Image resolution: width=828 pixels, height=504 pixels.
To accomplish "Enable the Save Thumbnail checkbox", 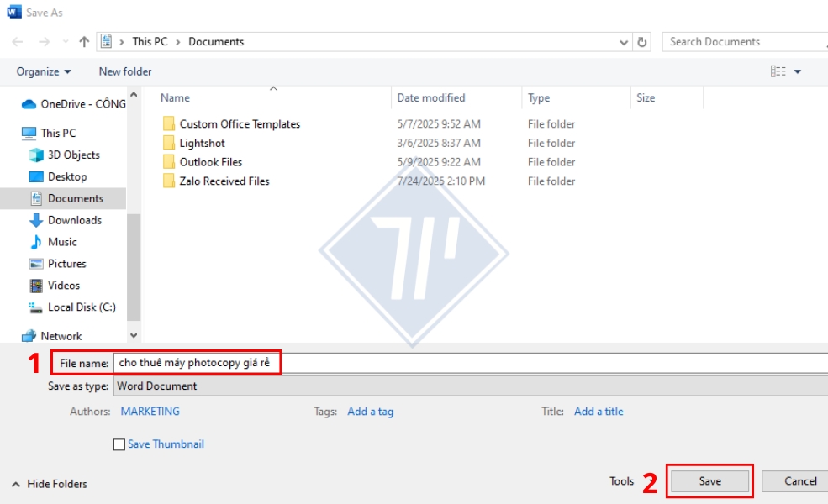I will 119,444.
